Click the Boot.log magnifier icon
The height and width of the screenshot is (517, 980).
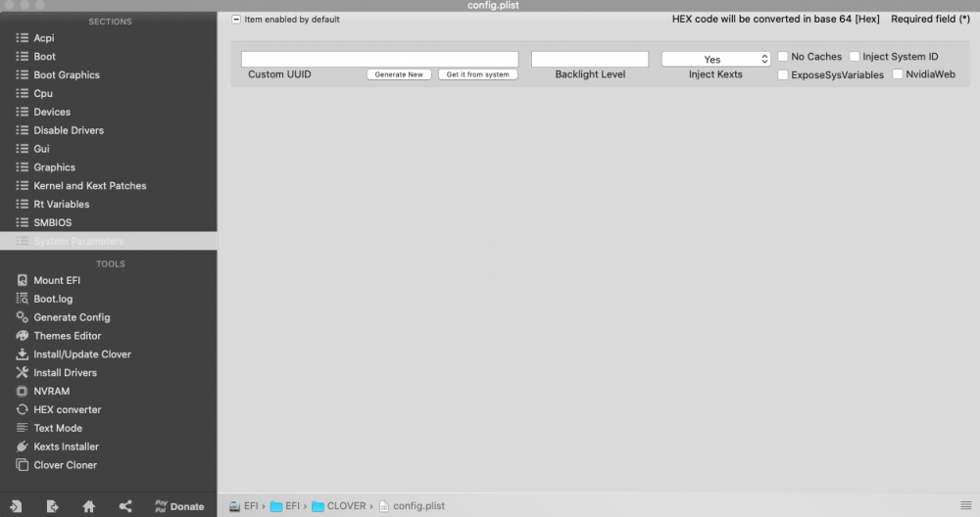[22, 299]
